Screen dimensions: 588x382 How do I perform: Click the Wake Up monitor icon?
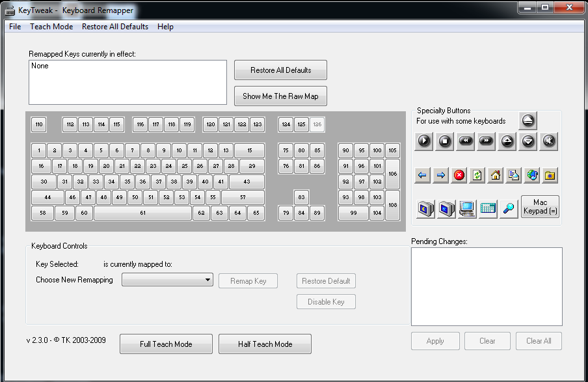pos(446,209)
